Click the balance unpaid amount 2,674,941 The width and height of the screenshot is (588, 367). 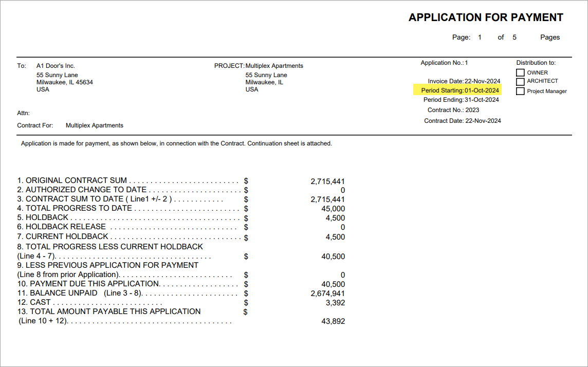[x=327, y=293]
